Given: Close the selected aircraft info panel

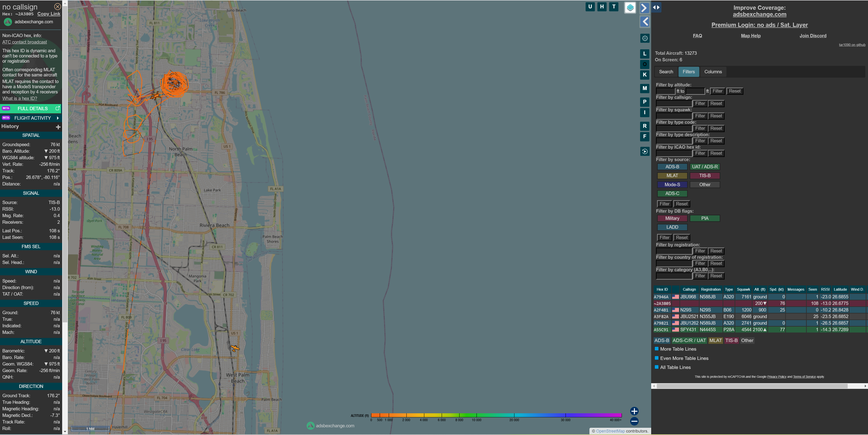Looking at the screenshot, I should (58, 6).
